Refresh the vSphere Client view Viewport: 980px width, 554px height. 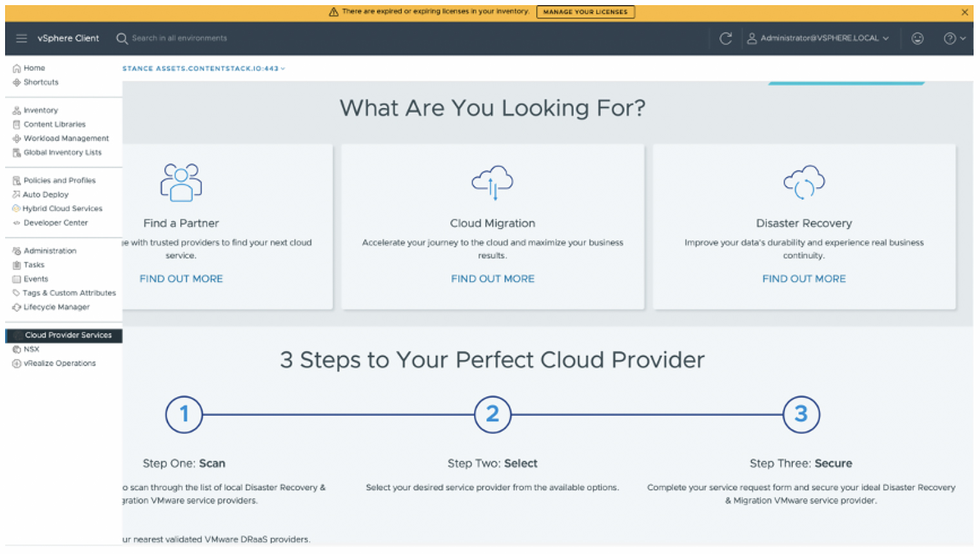726,38
